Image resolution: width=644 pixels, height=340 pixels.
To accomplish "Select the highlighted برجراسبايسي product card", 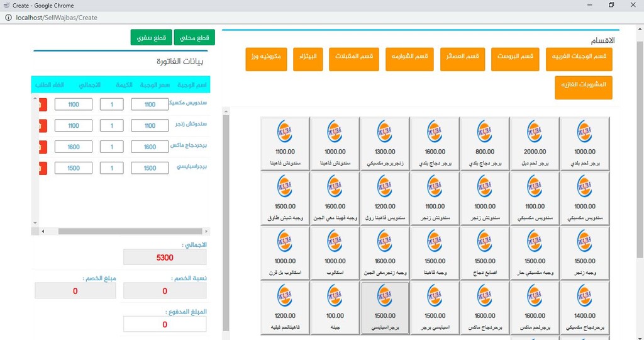I will 384,307.
